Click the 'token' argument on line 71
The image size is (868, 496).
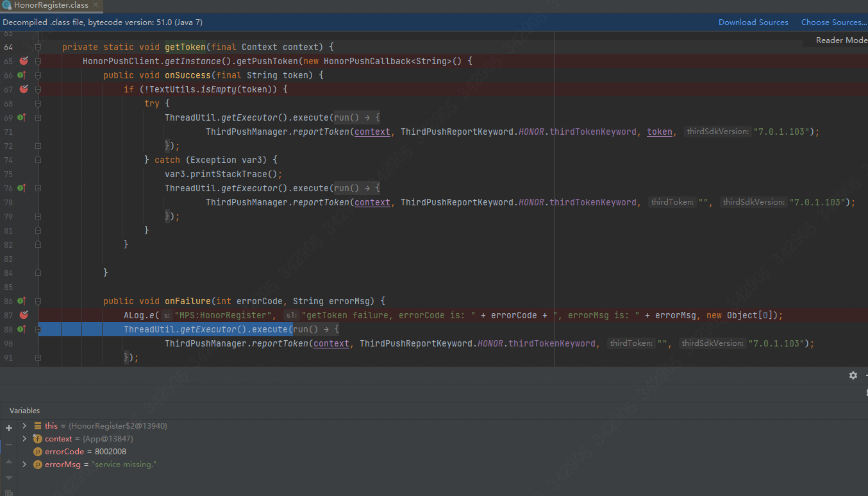pyautogui.click(x=660, y=132)
